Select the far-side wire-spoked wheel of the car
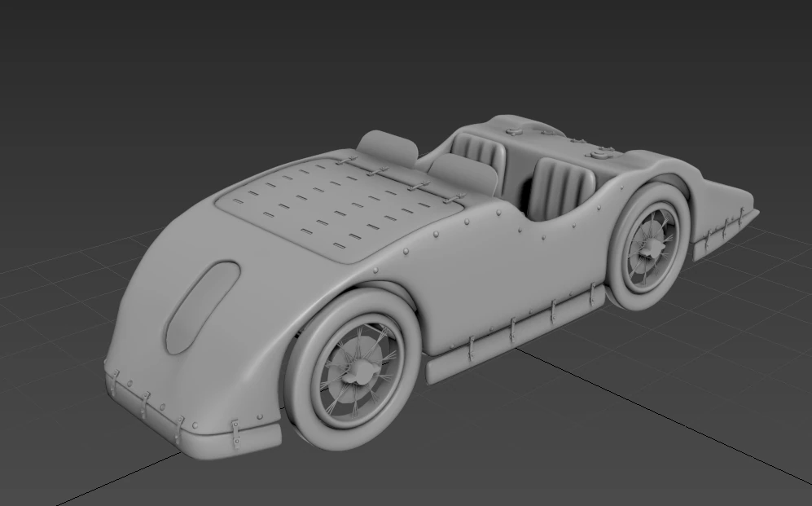This screenshot has height=506, width=812. coord(649,247)
